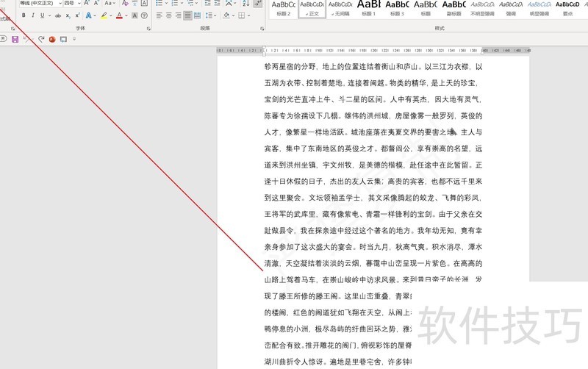Click the Redo icon in quick access toolbar
Screen dimensions: 588x369
(x=40, y=39)
